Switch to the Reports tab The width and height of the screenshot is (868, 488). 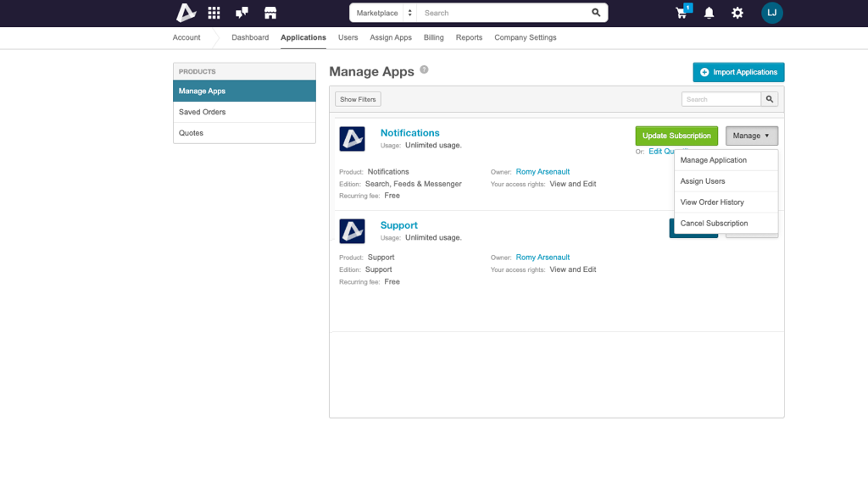[x=469, y=37]
